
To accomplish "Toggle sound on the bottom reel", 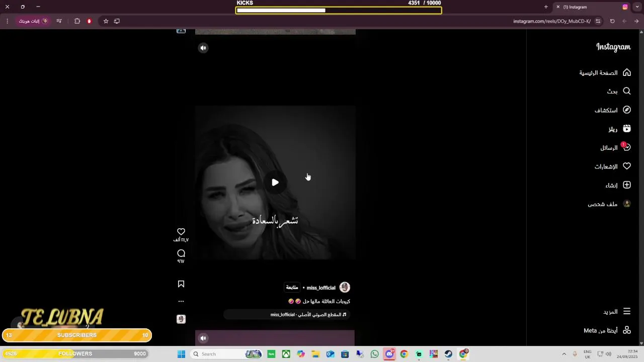I will pyautogui.click(x=203, y=338).
